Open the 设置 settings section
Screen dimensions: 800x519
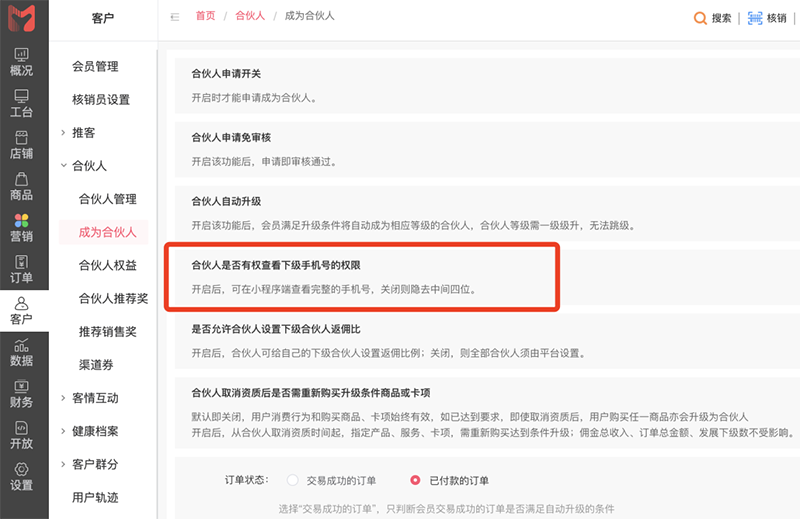pos(21,477)
